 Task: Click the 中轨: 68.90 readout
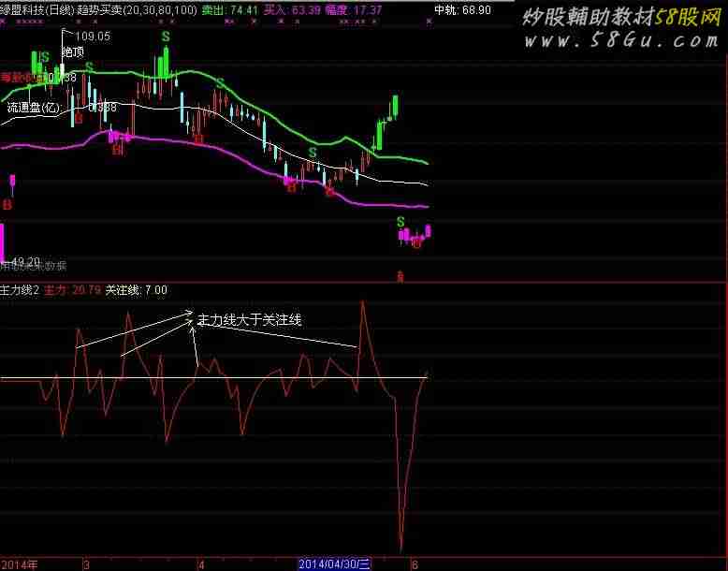[x=462, y=9]
